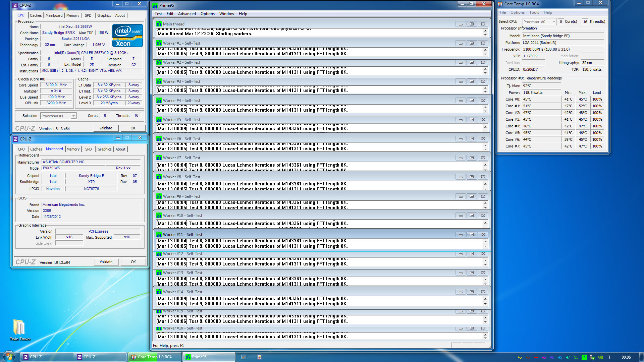Click the Tj. Max 92°C field
This screenshot has width=644, height=362.
(x=541, y=86)
